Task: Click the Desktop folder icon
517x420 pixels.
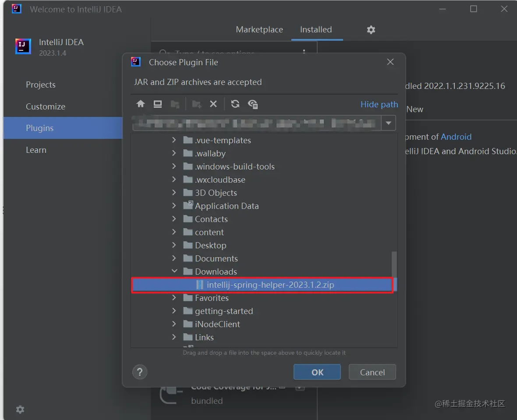Action: pos(188,245)
